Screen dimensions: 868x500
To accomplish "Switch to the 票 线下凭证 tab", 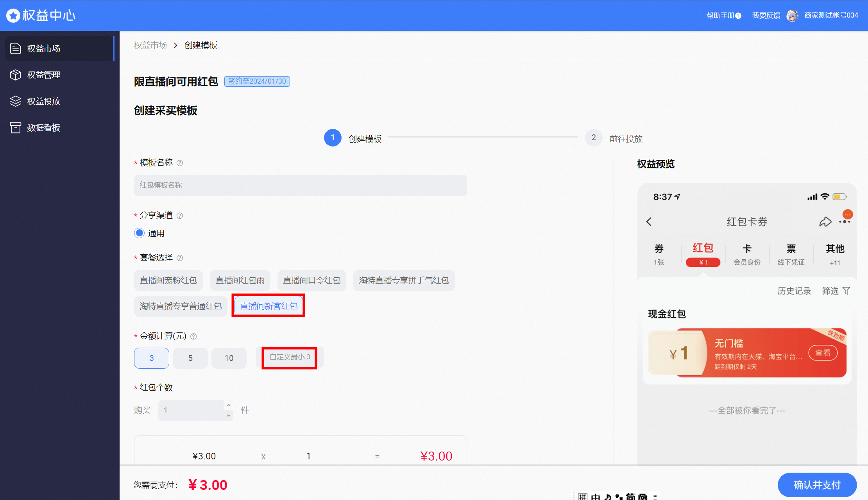I will pos(791,254).
